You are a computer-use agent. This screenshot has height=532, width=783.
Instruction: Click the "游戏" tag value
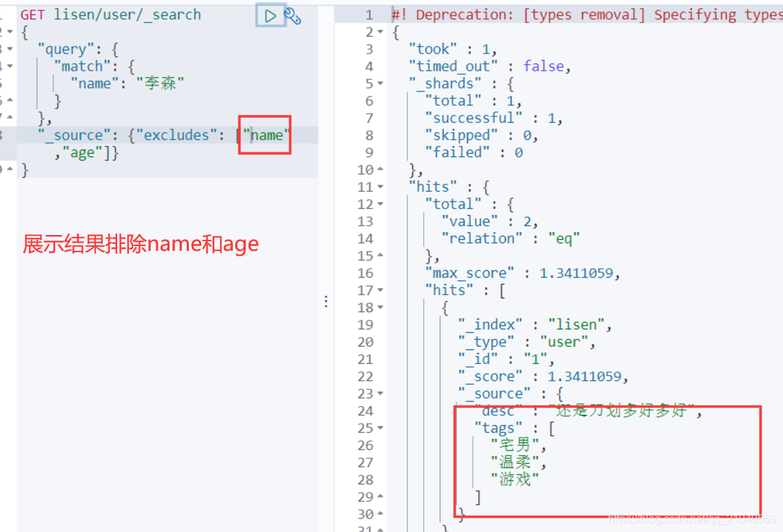click(x=515, y=480)
